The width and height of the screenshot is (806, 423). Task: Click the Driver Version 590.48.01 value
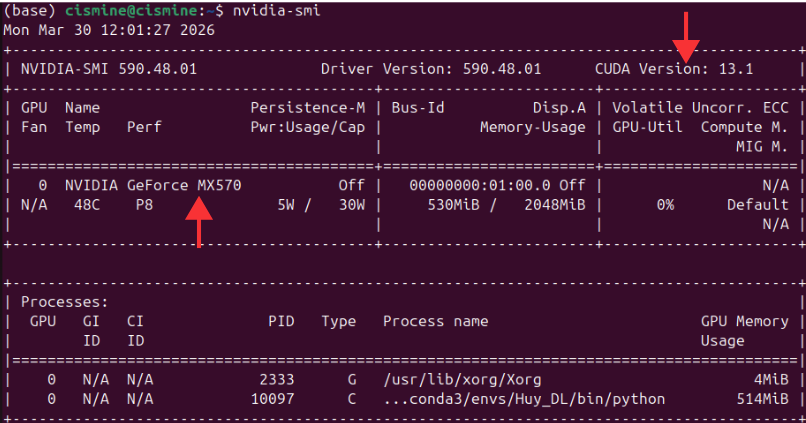click(501, 69)
